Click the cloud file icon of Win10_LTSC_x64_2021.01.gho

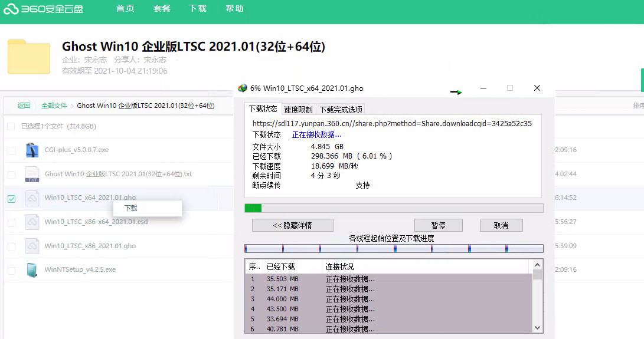32,198
